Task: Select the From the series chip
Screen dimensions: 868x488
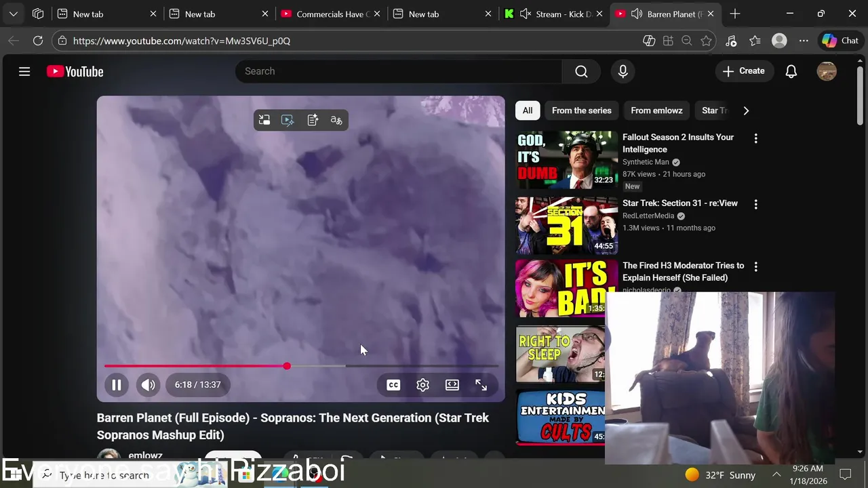Action: [582, 110]
